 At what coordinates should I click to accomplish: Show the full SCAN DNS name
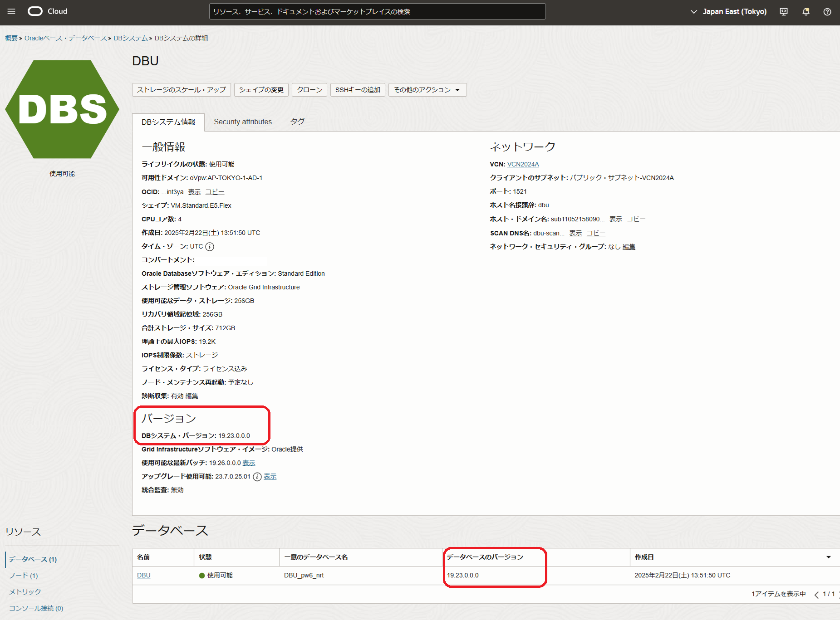(575, 233)
